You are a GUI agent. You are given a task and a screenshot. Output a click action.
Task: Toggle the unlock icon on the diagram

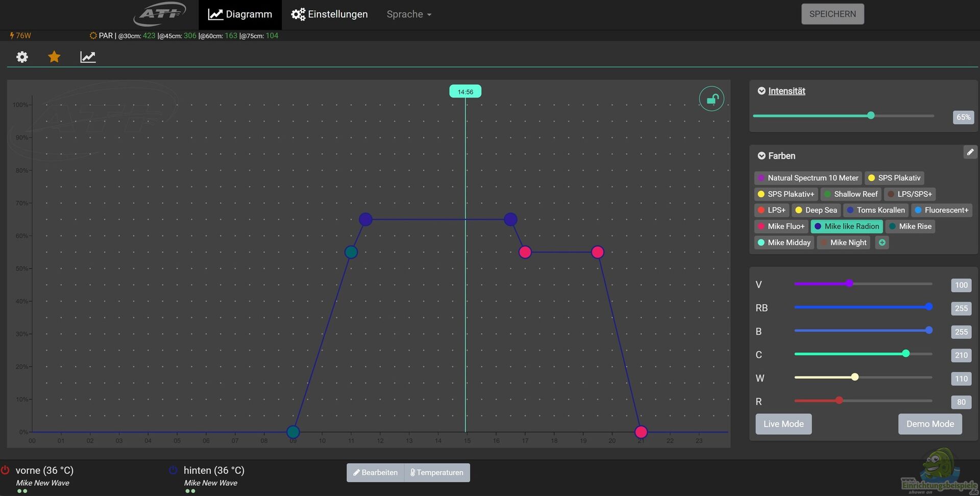712,99
